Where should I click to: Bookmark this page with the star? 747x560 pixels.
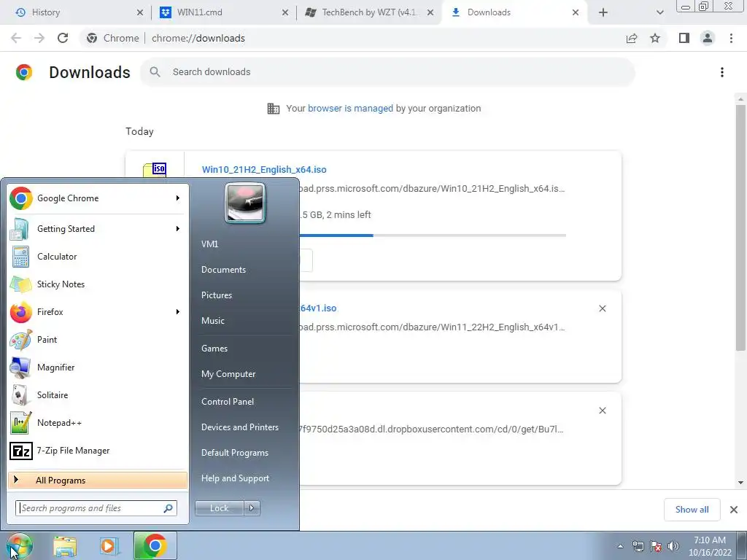pos(656,38)
